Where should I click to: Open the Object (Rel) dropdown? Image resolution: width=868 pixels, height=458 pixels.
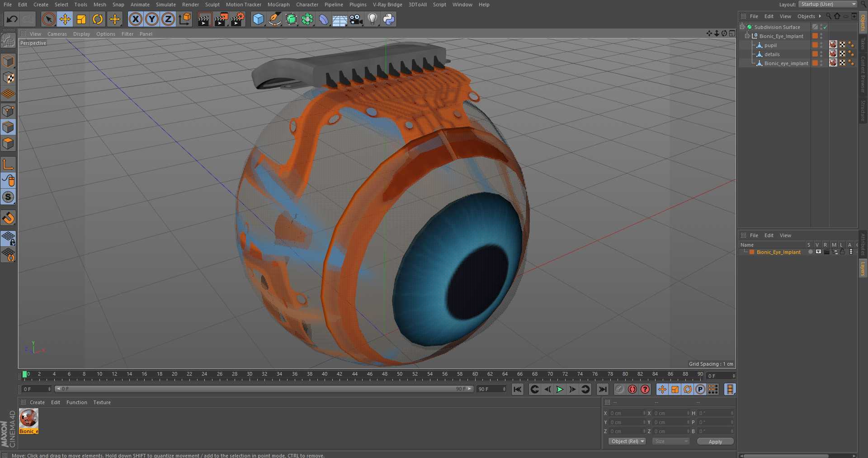[x=627, y=441]
